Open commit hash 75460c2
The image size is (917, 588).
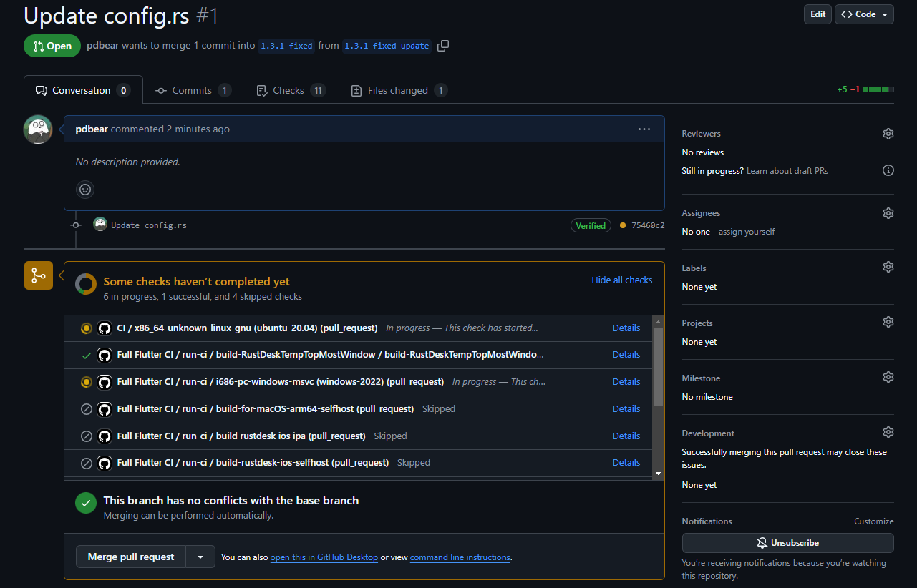point(648,225)
